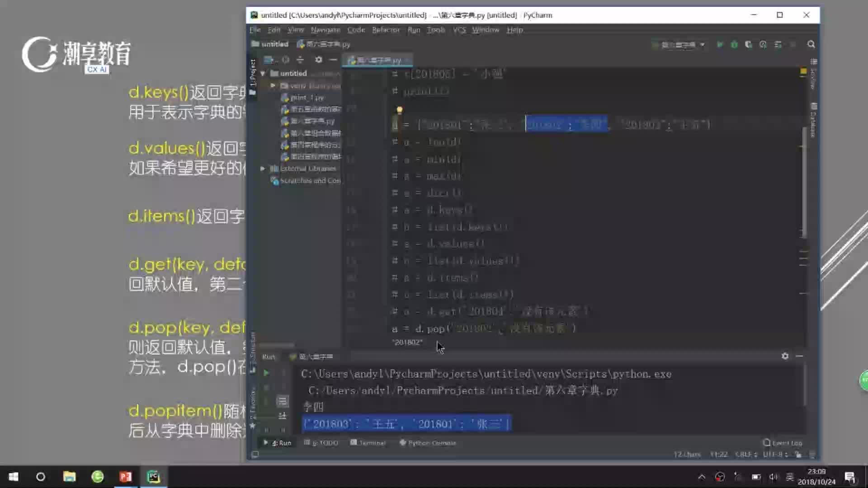Select the 6: TODO bottom tab

pos(321,443)
